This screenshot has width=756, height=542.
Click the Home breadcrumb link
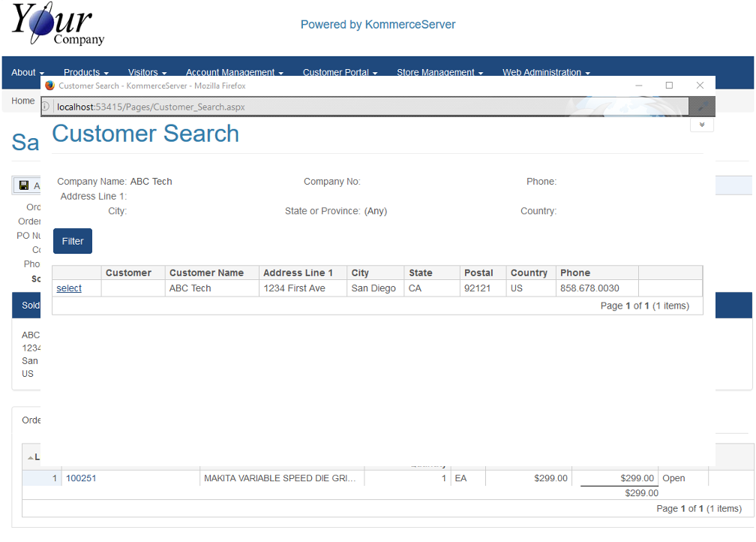click(22, 101)
